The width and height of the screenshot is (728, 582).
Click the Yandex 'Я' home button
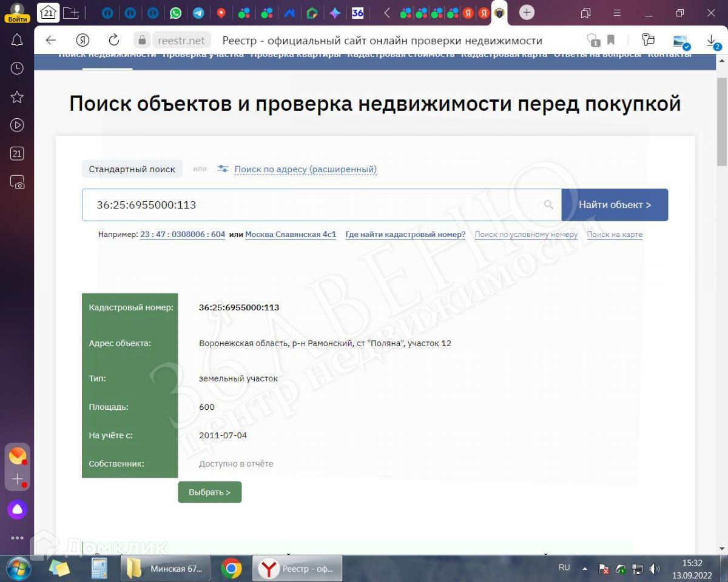83,40
